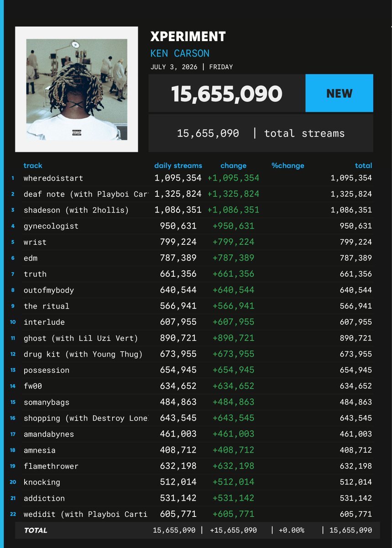Select track 'outofmybody'

point(49,290)
